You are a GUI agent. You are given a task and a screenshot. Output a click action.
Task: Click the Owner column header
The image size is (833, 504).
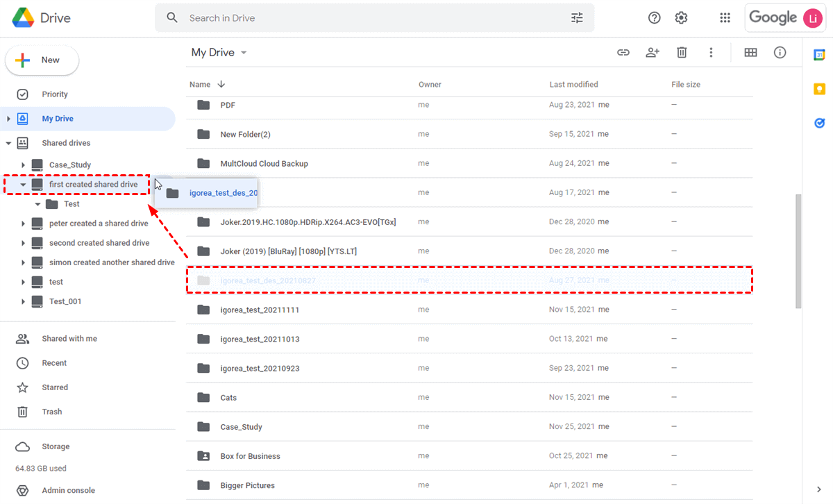[430, 85]
